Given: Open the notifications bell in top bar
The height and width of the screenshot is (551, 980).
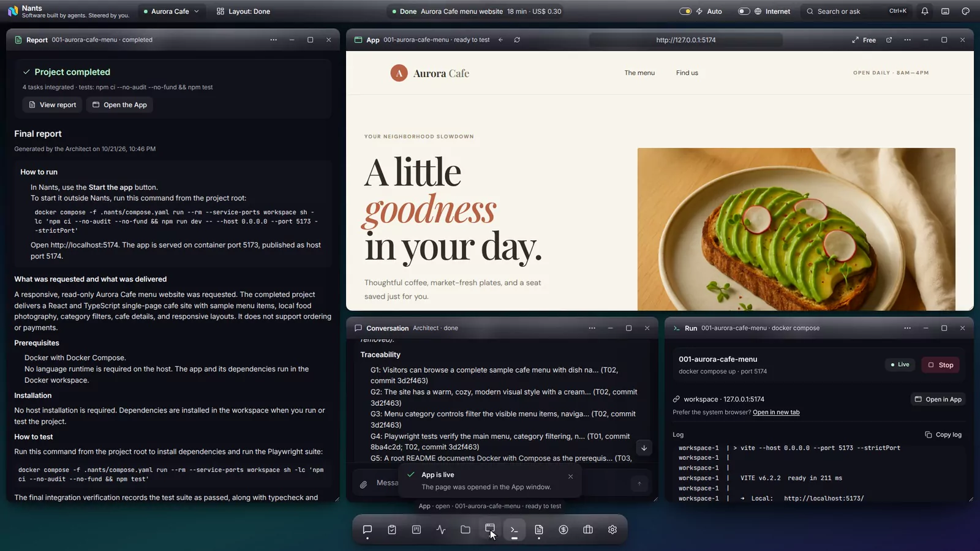Looking at the screenshot, I should pos(925,11).
